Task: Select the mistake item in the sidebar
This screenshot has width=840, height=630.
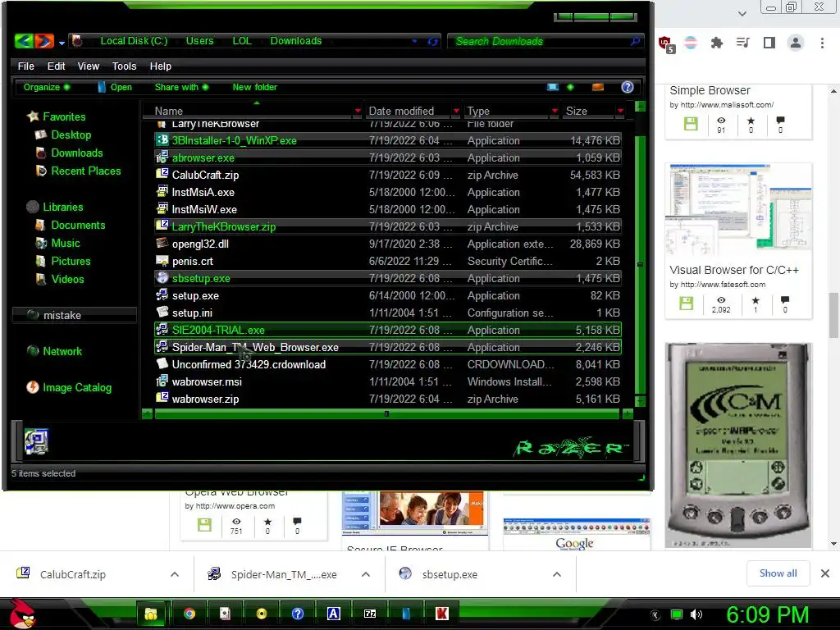Action: [x=75, y=315]
